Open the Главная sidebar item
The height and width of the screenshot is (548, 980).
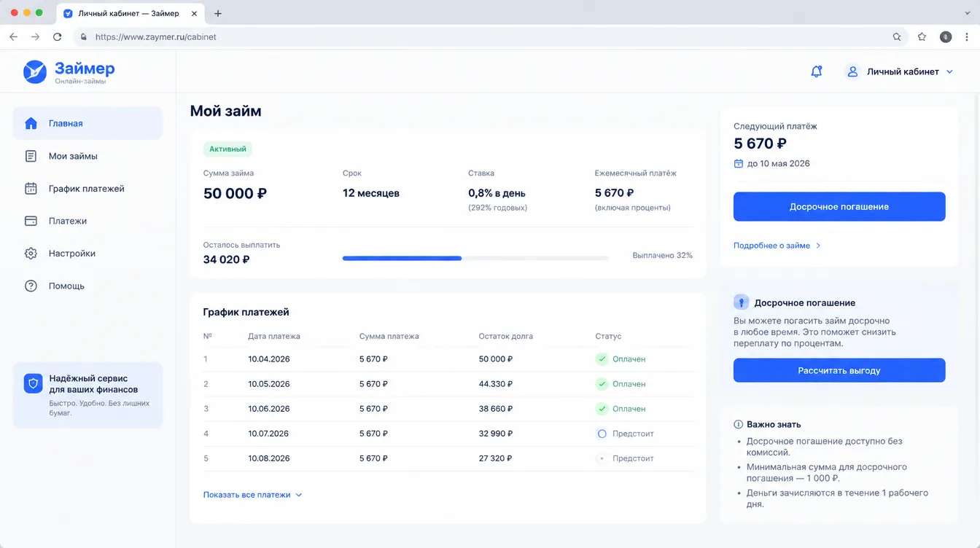tap(87, 123)
